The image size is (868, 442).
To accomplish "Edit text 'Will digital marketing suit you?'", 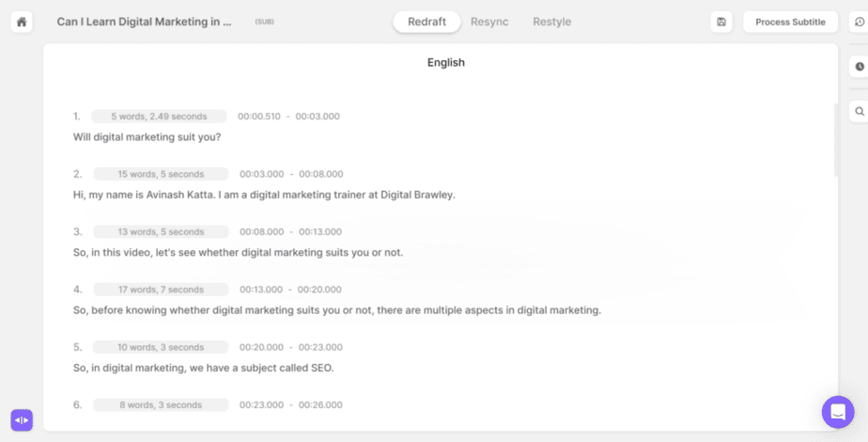I will click(x=147, y=136).
